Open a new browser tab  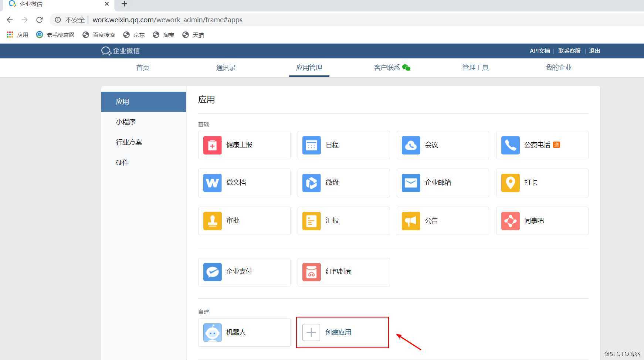point(124,4)
